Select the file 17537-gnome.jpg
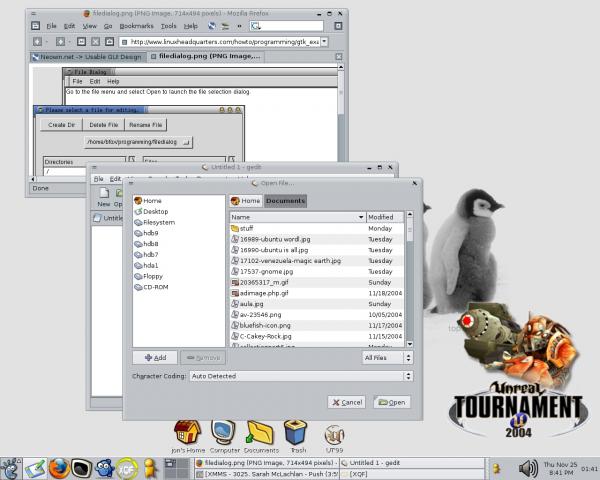Screen dimensions: 600x480 point(317,271)
